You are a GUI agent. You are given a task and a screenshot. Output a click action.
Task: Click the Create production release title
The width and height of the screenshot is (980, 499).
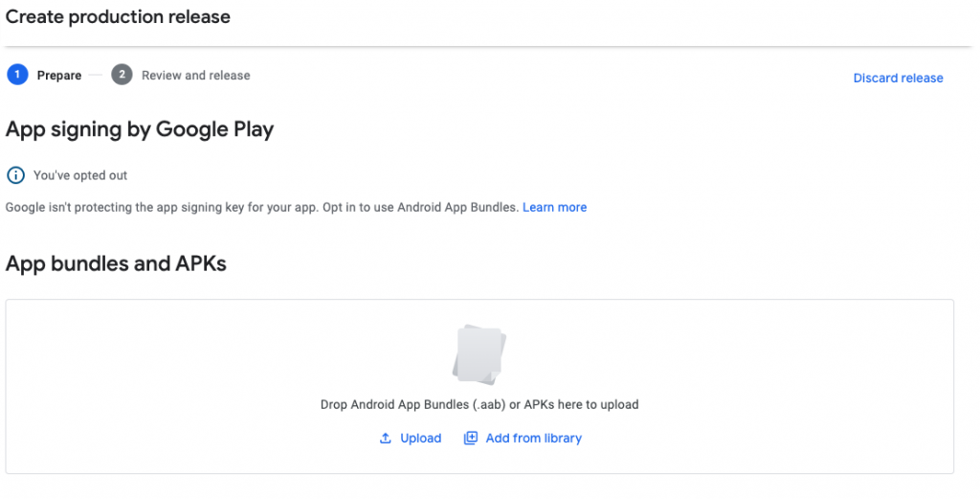coord(118,17)
